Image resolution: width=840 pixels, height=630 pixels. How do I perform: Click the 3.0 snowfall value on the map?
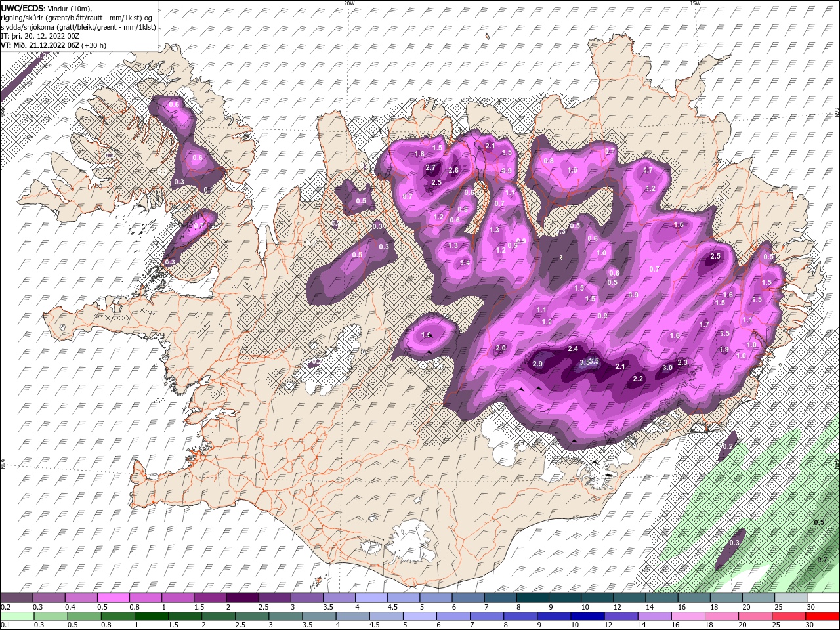(x=667, y=368)
